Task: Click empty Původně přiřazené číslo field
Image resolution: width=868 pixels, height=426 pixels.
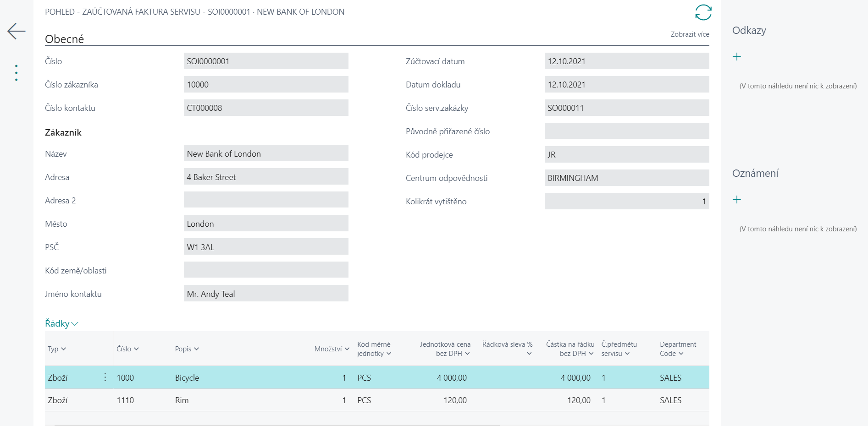Action: click(627, 131)
